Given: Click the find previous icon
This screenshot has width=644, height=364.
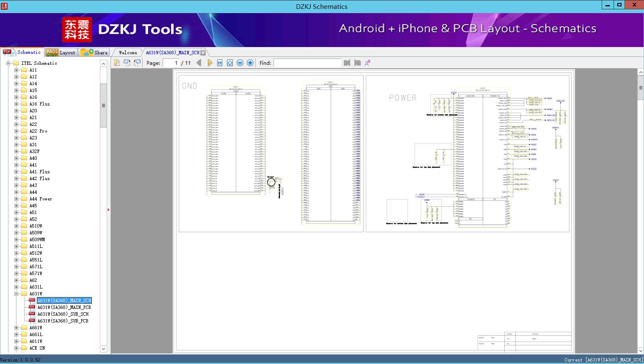Looking at the screenshot, I should pyautogui.click(x=347, y=63).
